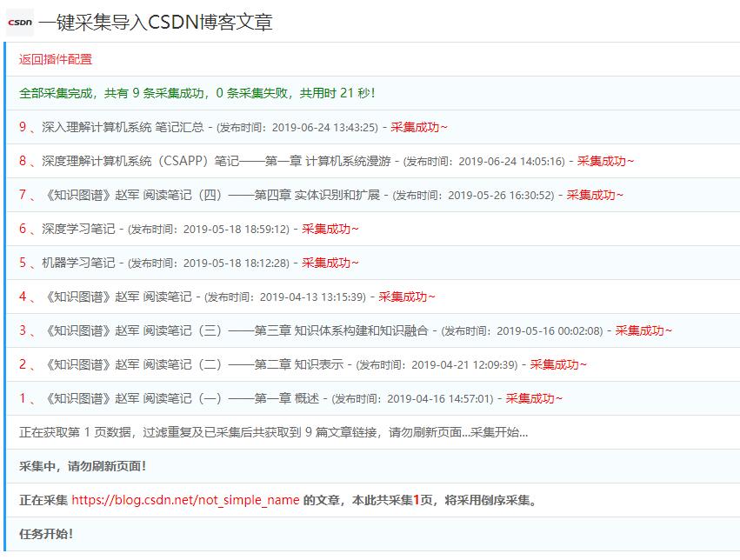Click 采集成功~ status in row 1
Screen dimensions: 740x560
click(x=534, y=399)
